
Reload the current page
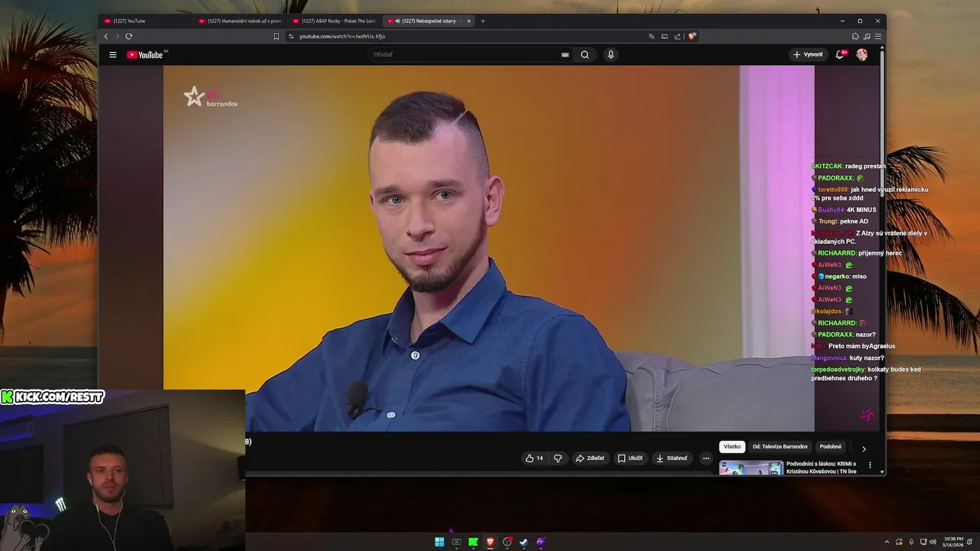pyautogui.click(x=129, y=36)
